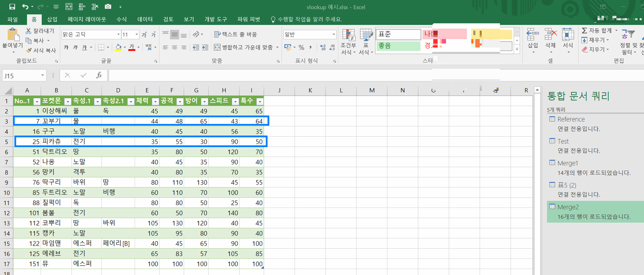Switch to the 데이터 tab

[145, 20]
